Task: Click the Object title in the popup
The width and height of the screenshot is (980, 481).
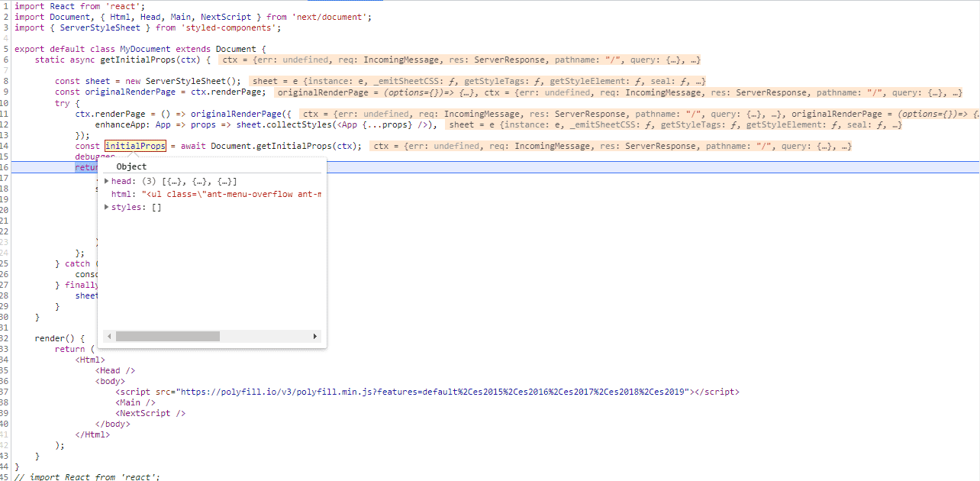Action: click(131, 166)
